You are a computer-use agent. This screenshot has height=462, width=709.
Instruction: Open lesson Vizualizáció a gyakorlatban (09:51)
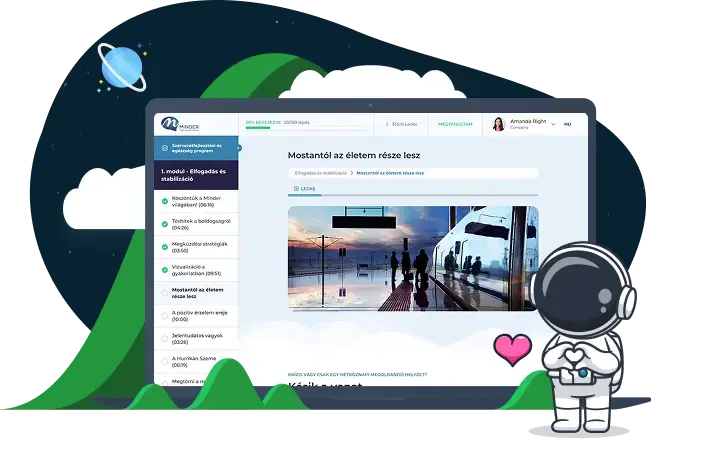[x=196, y=270]
